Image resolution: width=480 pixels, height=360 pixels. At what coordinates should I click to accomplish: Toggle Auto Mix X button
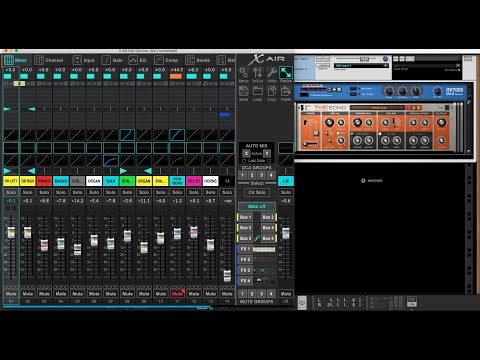pyautogui.click(x=246, y=153)
